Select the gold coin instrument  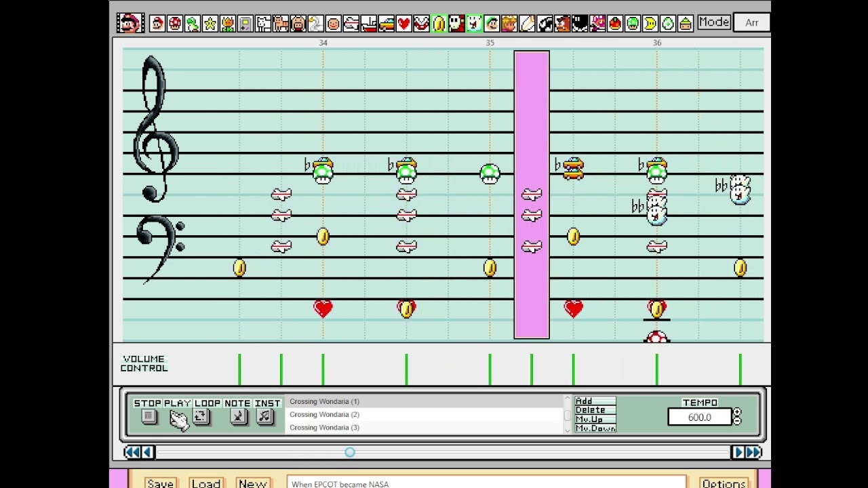coord(439,24)
